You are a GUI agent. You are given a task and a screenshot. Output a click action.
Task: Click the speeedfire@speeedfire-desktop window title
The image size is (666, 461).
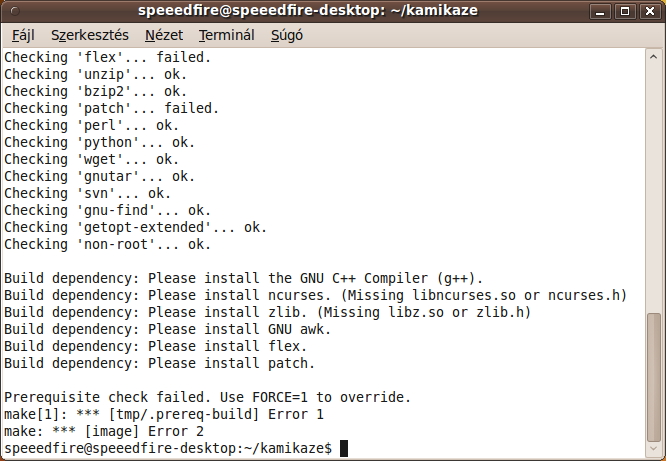click(308, 10)
